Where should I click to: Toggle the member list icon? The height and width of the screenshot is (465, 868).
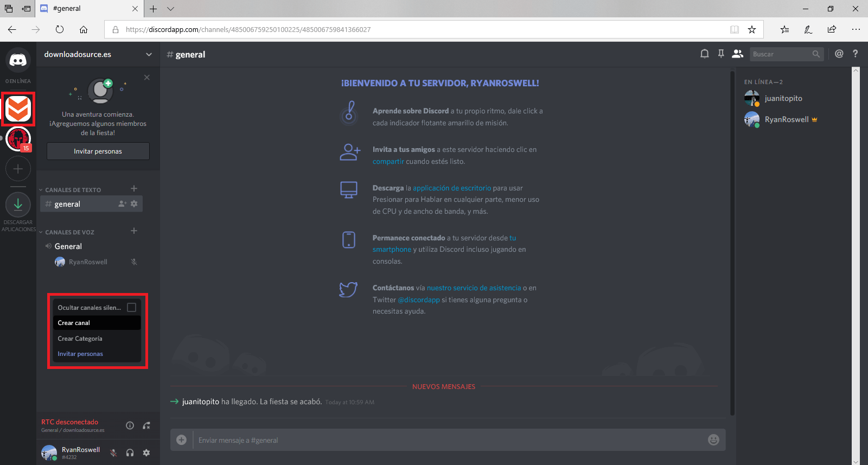[737, 54]
